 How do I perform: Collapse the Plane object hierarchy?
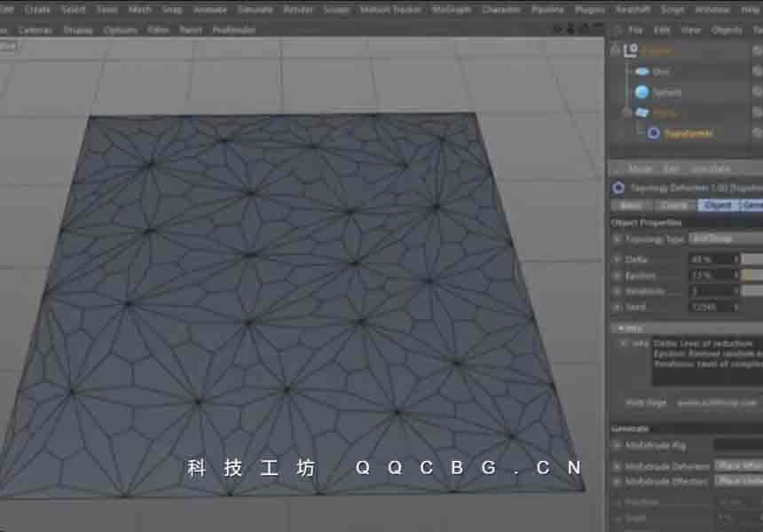tap(628, 113)
